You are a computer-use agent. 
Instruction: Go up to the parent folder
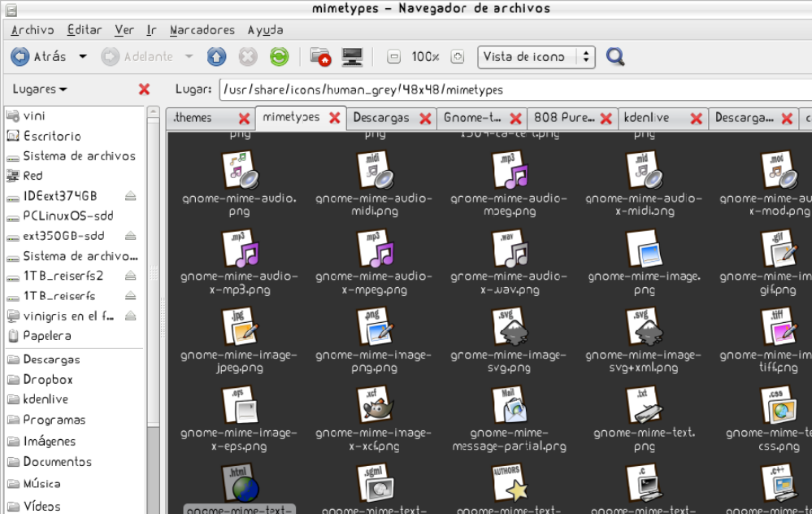tap(216, 56)
